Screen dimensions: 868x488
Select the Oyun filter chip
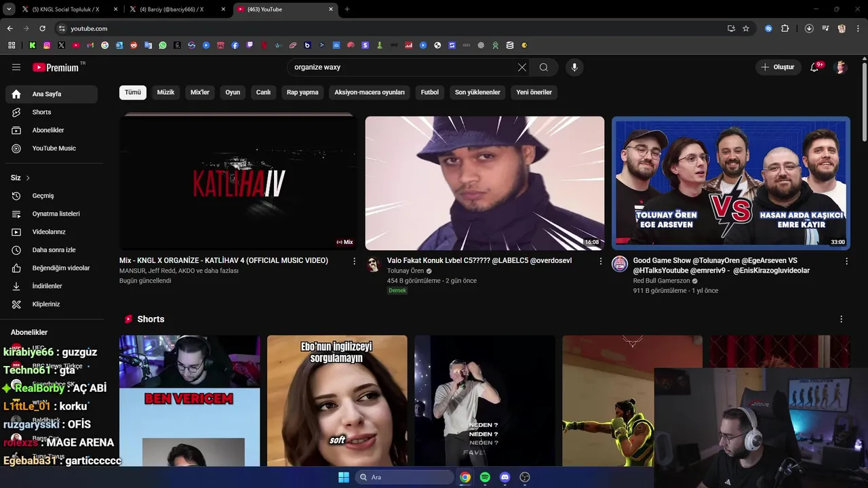(x=233, y=92)
